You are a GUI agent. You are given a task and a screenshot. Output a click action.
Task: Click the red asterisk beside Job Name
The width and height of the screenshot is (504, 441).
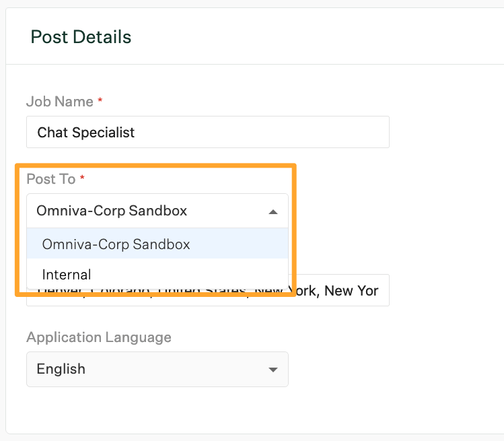(x=100, y=102)
